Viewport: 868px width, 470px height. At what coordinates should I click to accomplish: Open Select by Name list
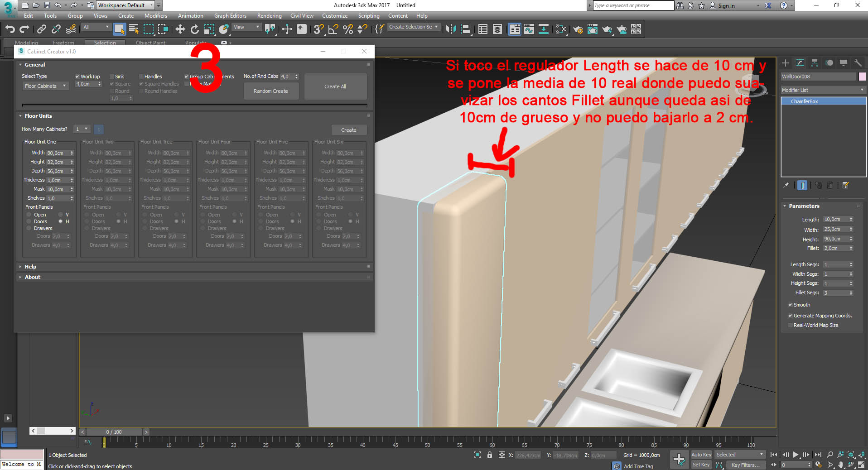point(134,29)
